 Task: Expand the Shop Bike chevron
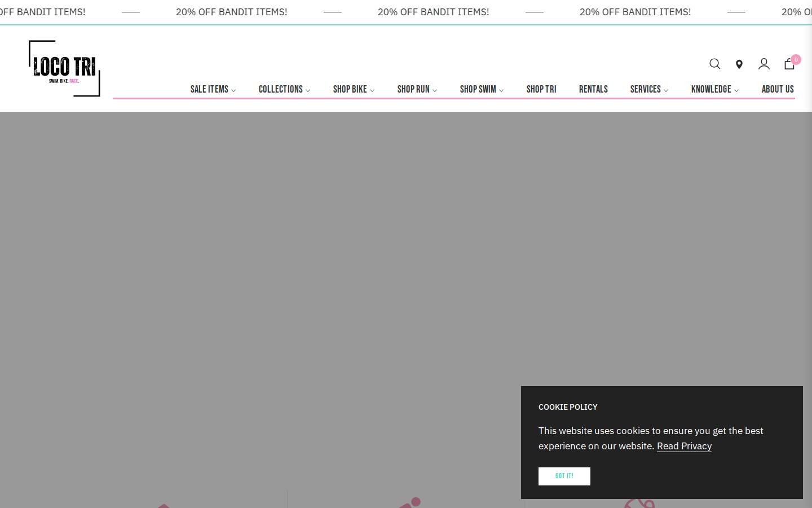[372, 90]
